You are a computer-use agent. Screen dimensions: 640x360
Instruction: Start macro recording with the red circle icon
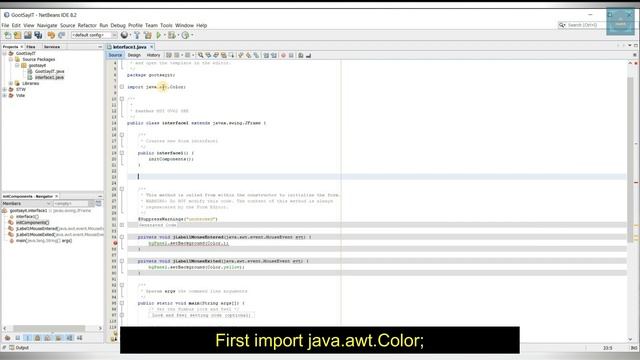click(x=283, y=55)
